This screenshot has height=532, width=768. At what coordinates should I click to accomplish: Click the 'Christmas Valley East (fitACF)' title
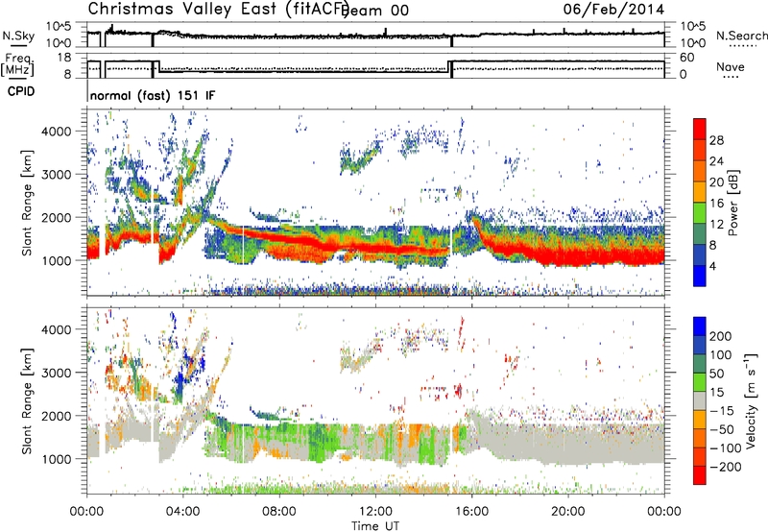pyautogui.click(x=219, y=9)
